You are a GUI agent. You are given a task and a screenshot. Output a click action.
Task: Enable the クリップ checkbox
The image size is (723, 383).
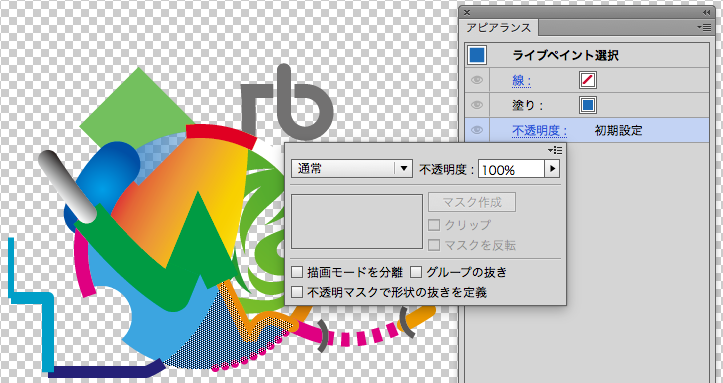[x=434, y=225]
